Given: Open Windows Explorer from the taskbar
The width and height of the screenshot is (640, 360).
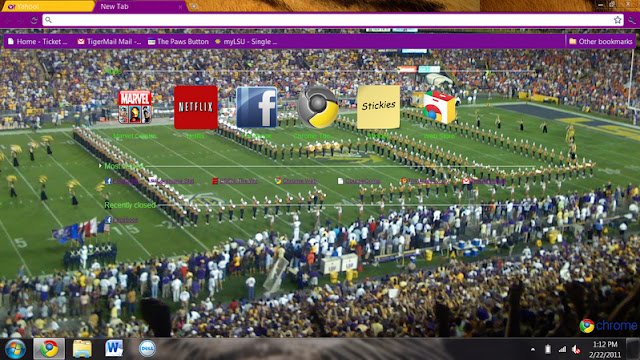Looking at the screenshot, I should pyautogui.click(x=82, y=349).
